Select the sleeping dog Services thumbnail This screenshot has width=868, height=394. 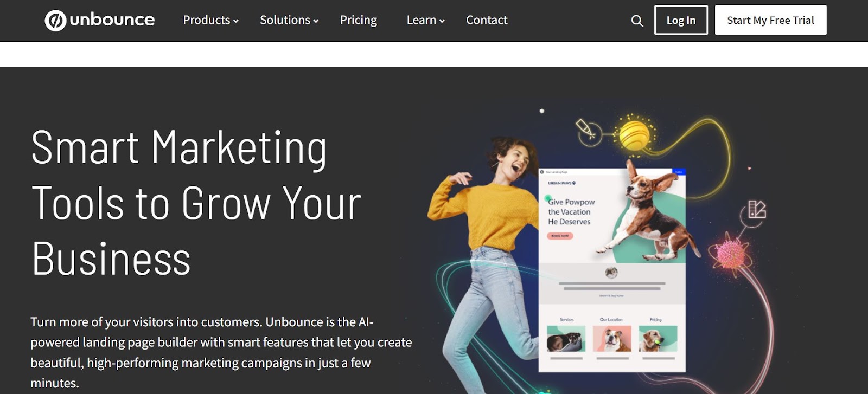tap(566, 339)
